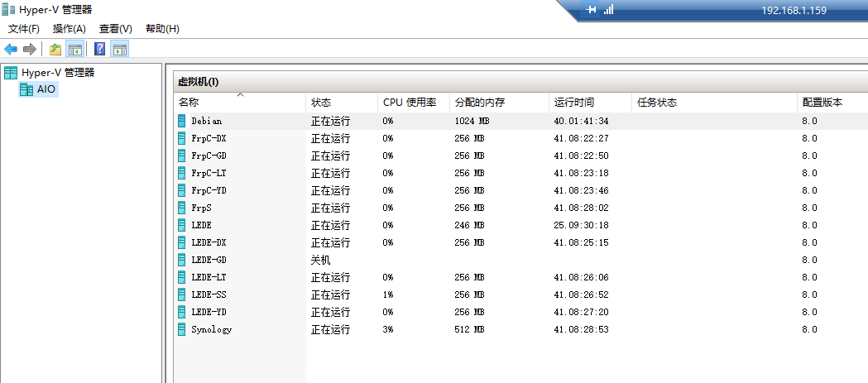Image resolution: width=868 pixels, height=383 pixels.
Task: Click the 1024 MB memory value
Action: pos(472,122)
